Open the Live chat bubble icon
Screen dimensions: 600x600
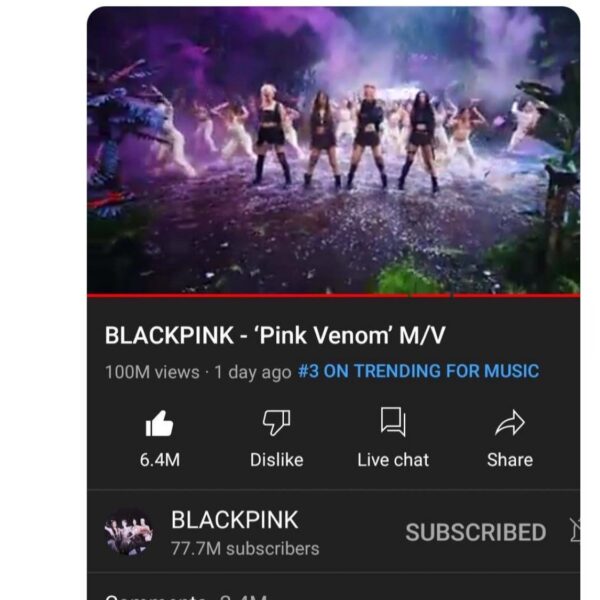tap(393, 422)
